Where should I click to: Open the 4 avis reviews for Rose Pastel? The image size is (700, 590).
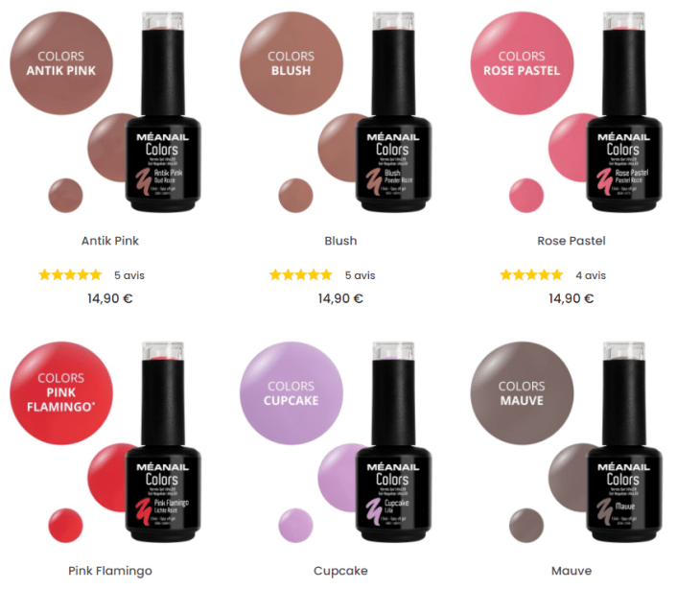tap(591, 275)
